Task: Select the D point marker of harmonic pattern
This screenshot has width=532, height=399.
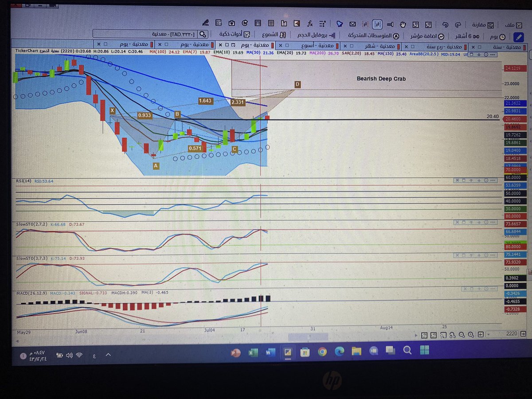Action: [x=297, y=84]
